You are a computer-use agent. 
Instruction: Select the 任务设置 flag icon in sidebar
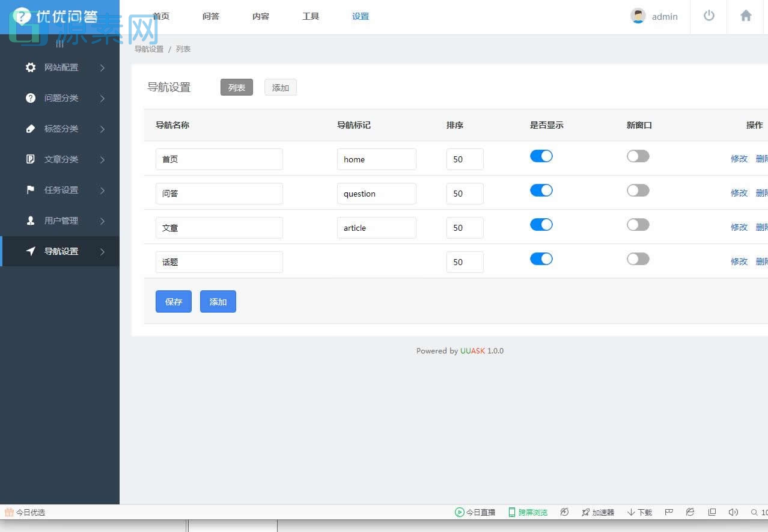[x=31, y=190]
